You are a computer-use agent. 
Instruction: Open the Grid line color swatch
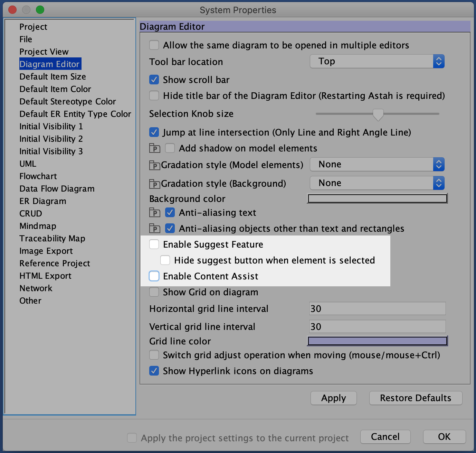[x=377, y=341]
